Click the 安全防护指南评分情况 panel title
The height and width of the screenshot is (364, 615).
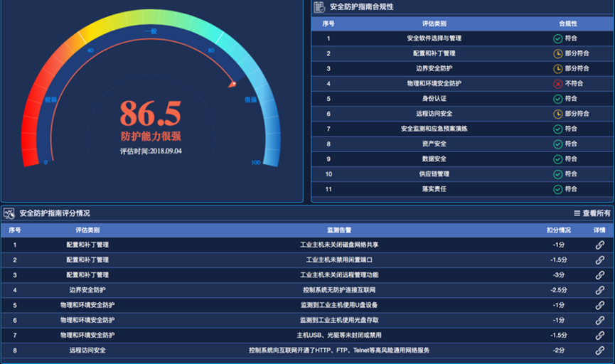[55, 213]
